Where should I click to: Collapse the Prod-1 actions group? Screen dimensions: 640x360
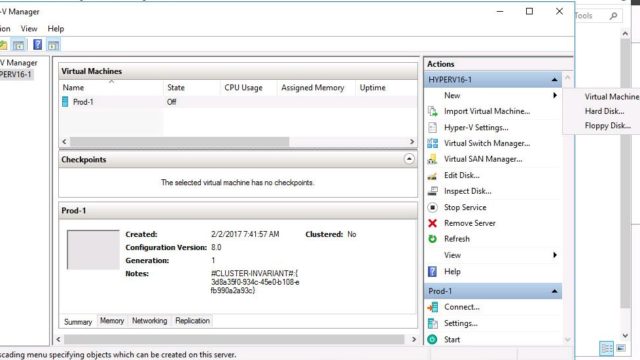coord(554,291)
